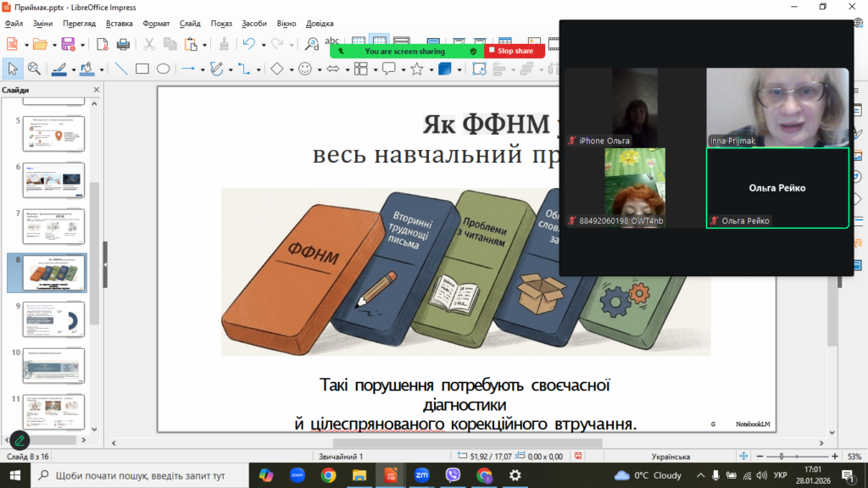Click the Export as PDF icon
868x488 pixels.
pos(103,44)
